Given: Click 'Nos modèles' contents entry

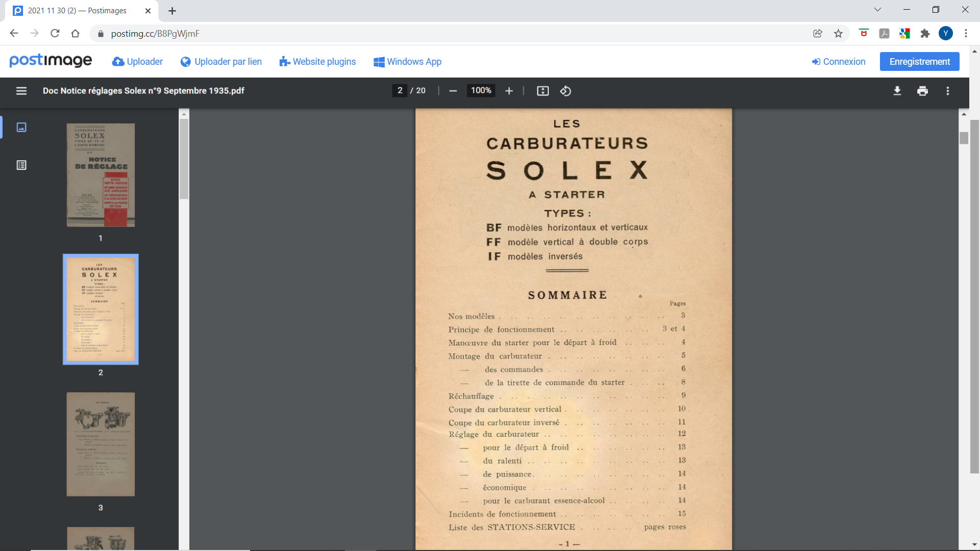Looking at the screenshot, I should [x=472, y=316].
